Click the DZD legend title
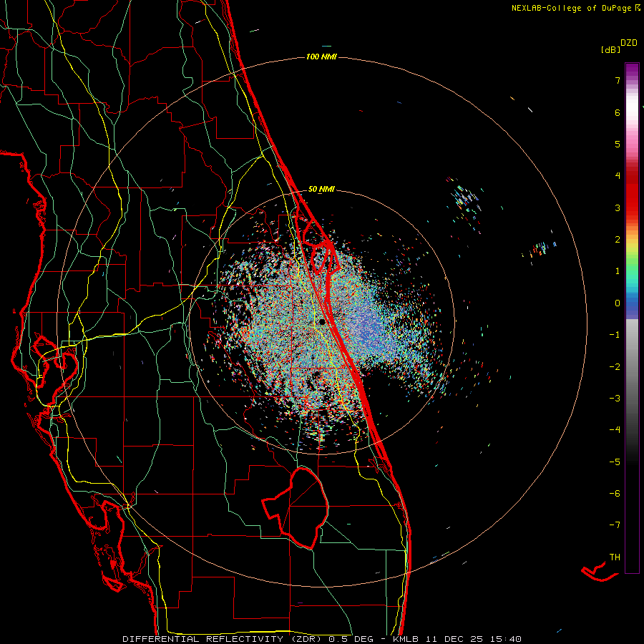The width and height of the screenshot is (644, 644). click(629, 43)
